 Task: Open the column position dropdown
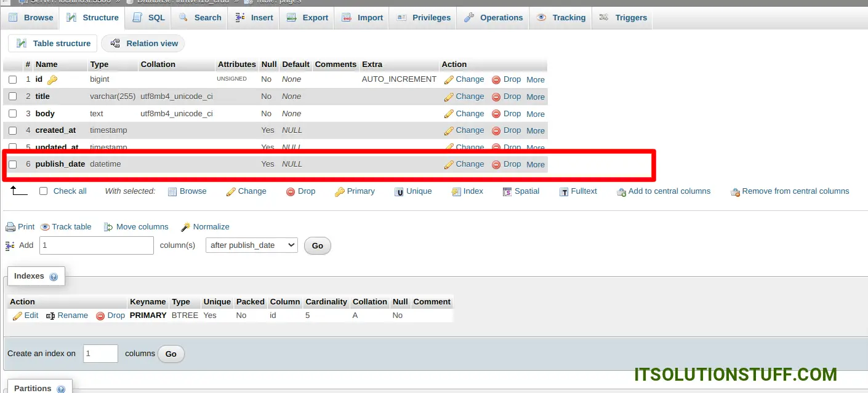point(251,245)
